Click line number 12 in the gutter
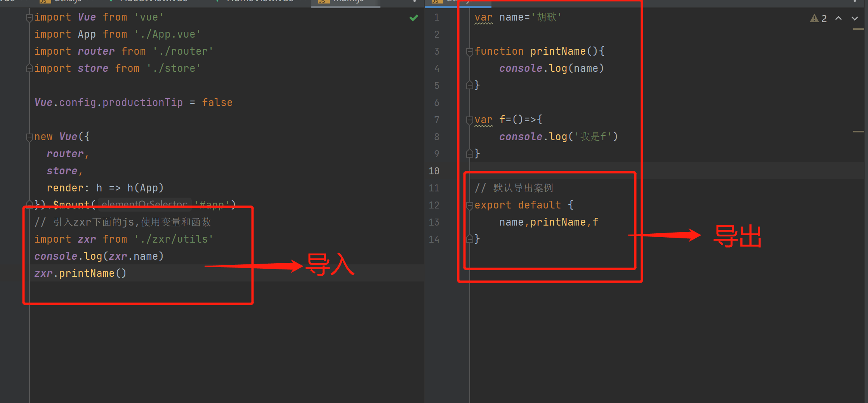 434,205
